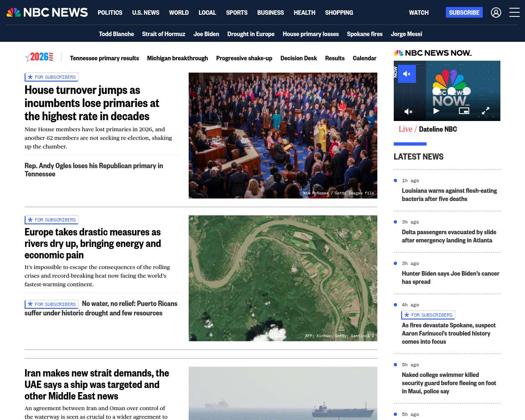Viewport: 525px width, 420px height.
Task: Open the 2026 election logo link
Action: 39,57
